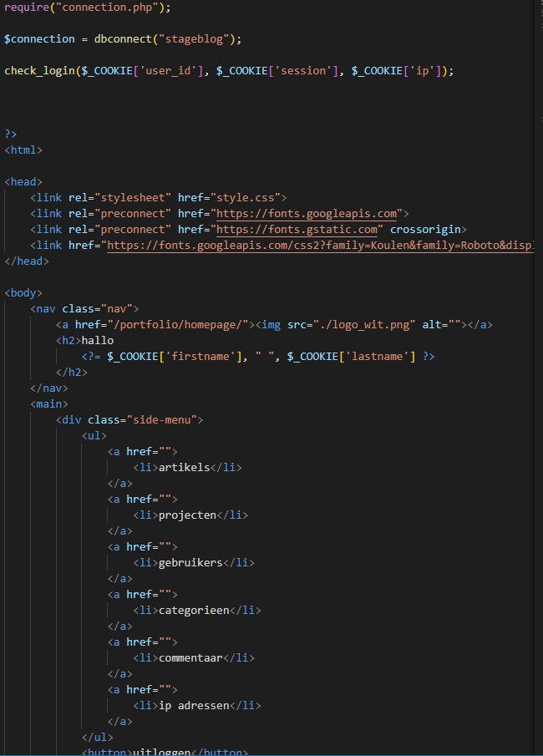The height and width of the screenshot is (756, 543).
Task: Click the opening html tag
Action: pos(23,150)
